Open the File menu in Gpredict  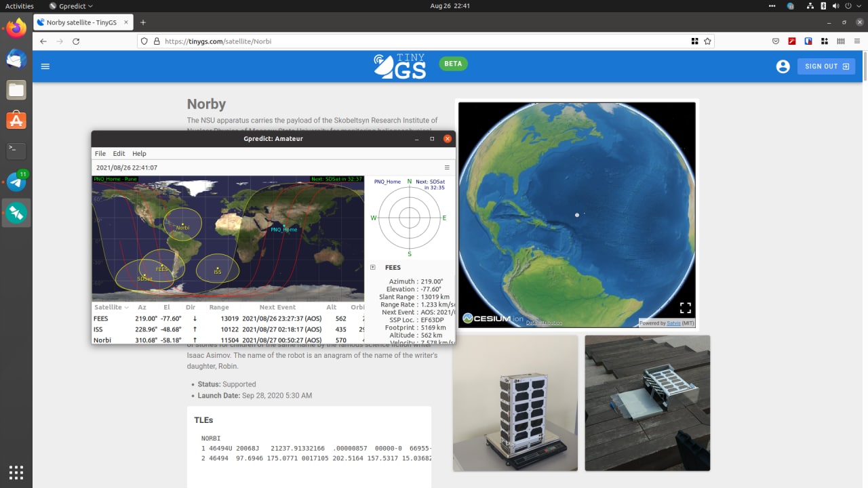click(100, 154)
